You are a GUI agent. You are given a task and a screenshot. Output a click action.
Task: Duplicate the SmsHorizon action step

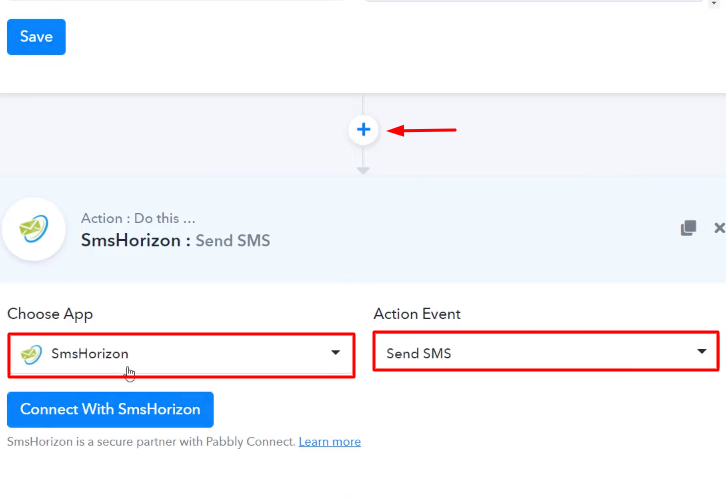pyautogui.click(x=688, y=228)
